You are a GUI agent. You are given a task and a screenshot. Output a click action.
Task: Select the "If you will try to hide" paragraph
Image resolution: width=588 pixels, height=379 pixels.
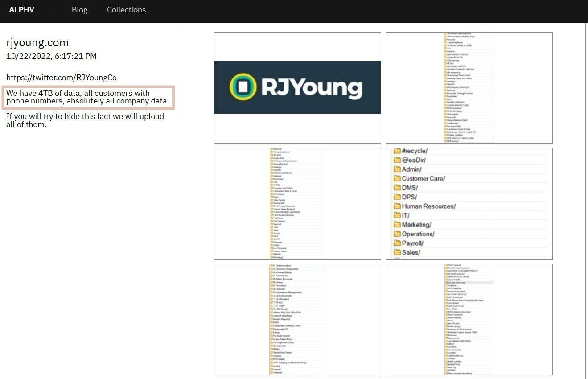pos(85,120)
